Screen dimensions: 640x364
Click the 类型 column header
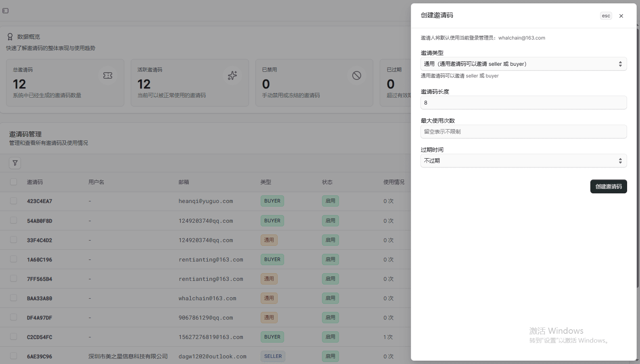pos(266,182)
